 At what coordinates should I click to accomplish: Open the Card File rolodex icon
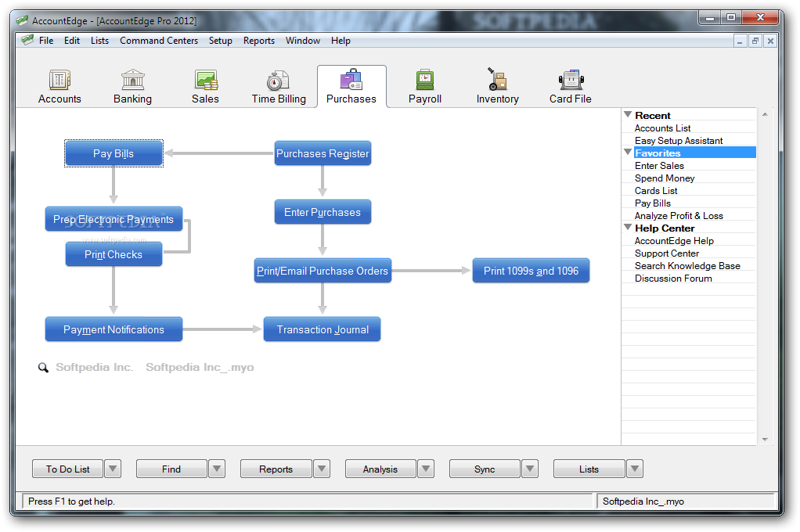coord(571,80)
